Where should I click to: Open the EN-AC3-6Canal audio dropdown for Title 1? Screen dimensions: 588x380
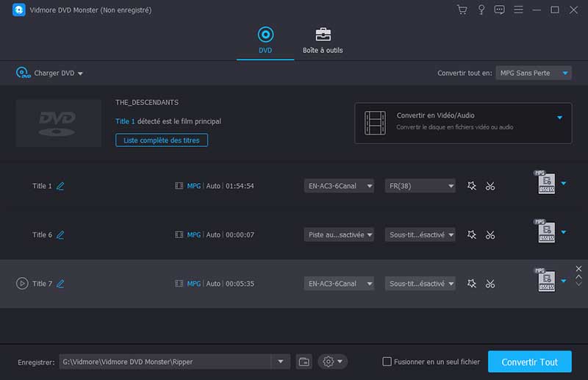(x=339, y=186)
